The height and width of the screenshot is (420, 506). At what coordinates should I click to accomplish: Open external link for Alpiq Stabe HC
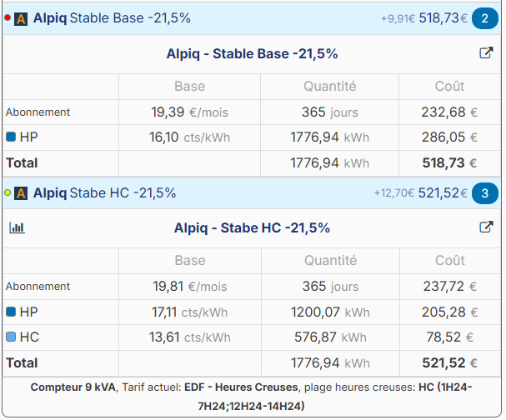(x=486, y=227)
